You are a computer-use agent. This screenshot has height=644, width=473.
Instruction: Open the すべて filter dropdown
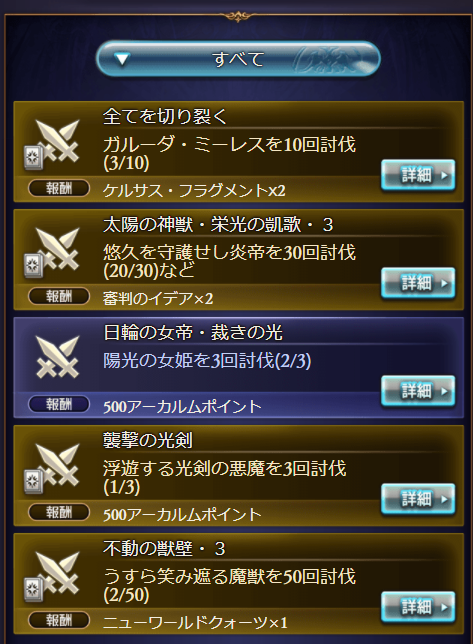tap(238, 59)
